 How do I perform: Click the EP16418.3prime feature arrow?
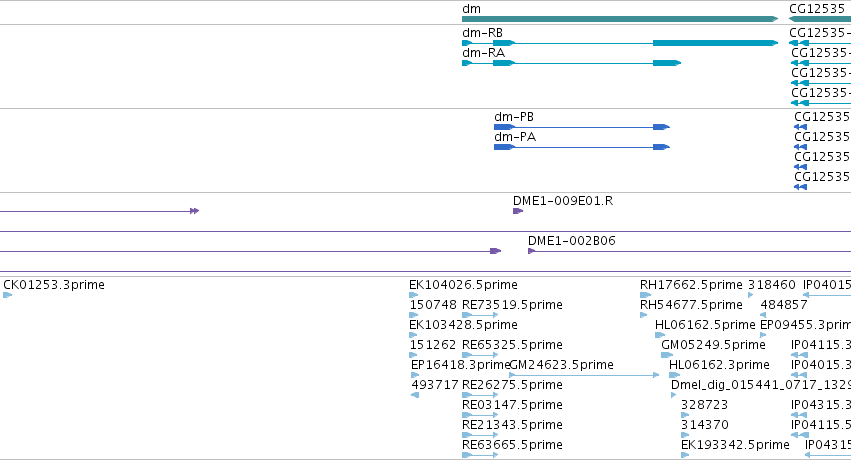click(x=415, y=375)
